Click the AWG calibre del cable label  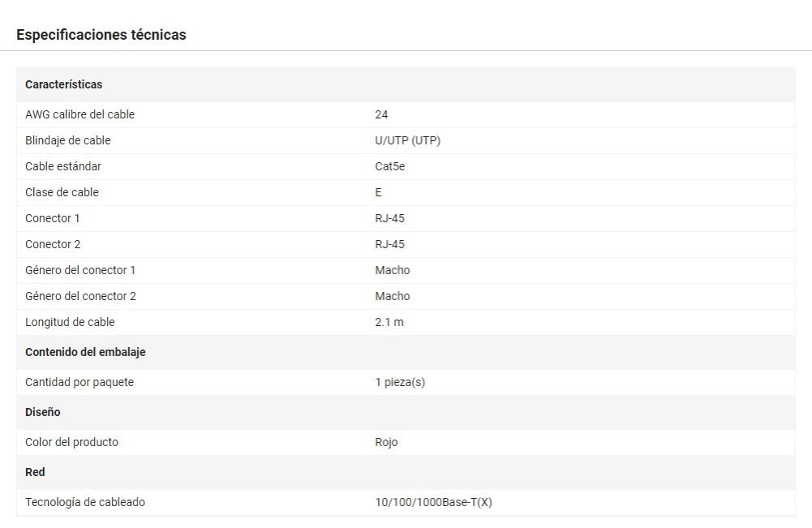79,114
